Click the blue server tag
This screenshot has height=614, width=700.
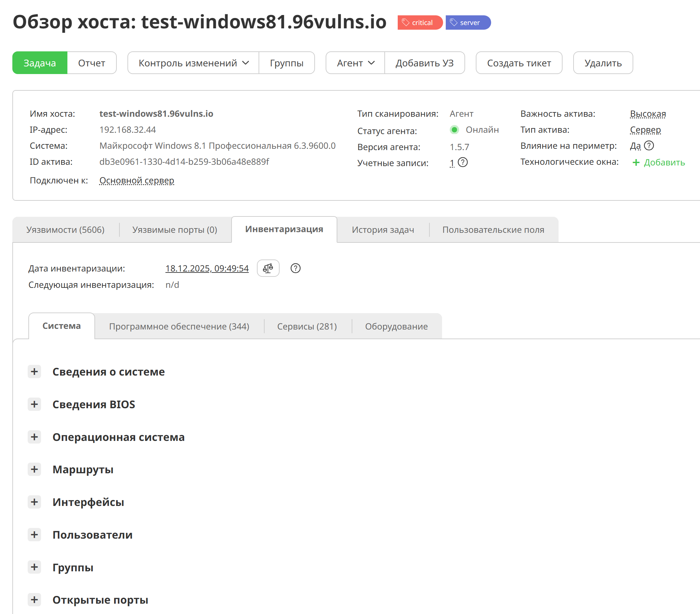468,23
